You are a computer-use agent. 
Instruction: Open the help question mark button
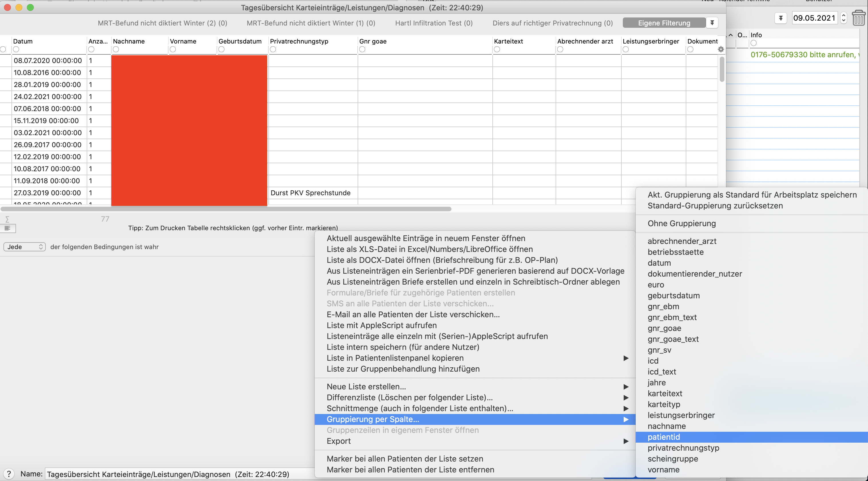click(9, 474)
